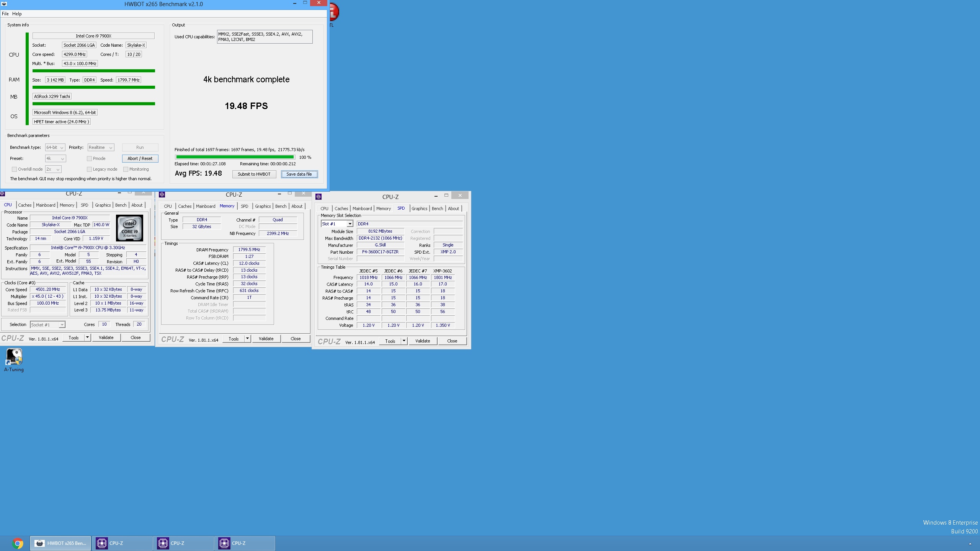Viewport: 980px width, 551px height.
Task: Activate the first CPU-Z taskbar button
Action: click(122, 543)
